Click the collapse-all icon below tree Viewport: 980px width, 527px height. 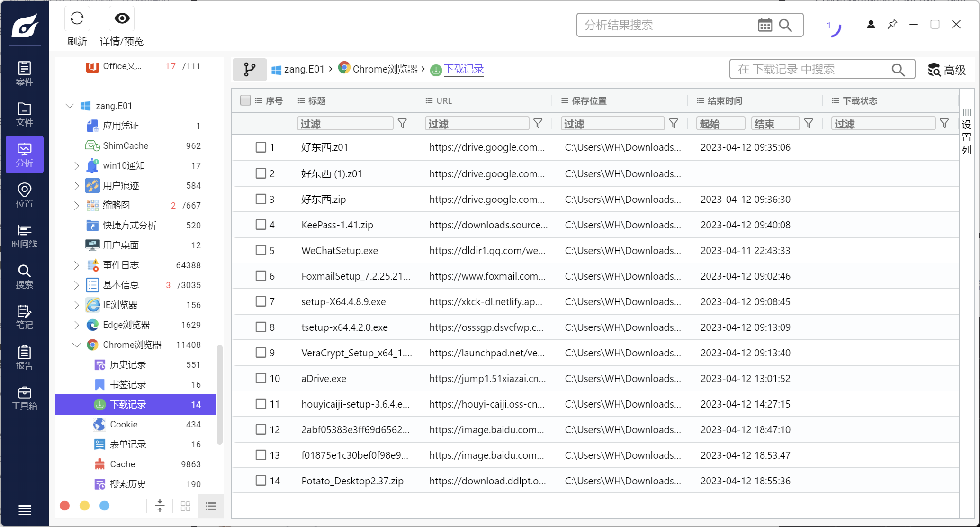(160, 506)
